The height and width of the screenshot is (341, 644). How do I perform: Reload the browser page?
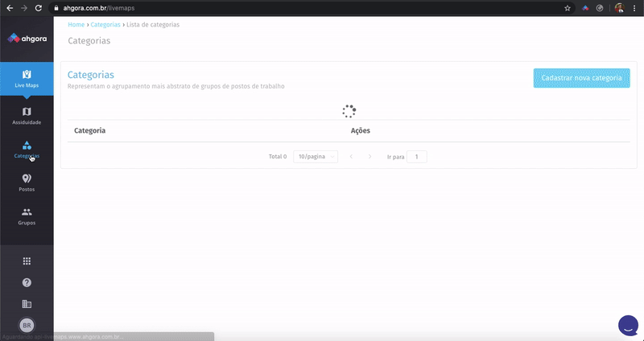pos(38,8)
